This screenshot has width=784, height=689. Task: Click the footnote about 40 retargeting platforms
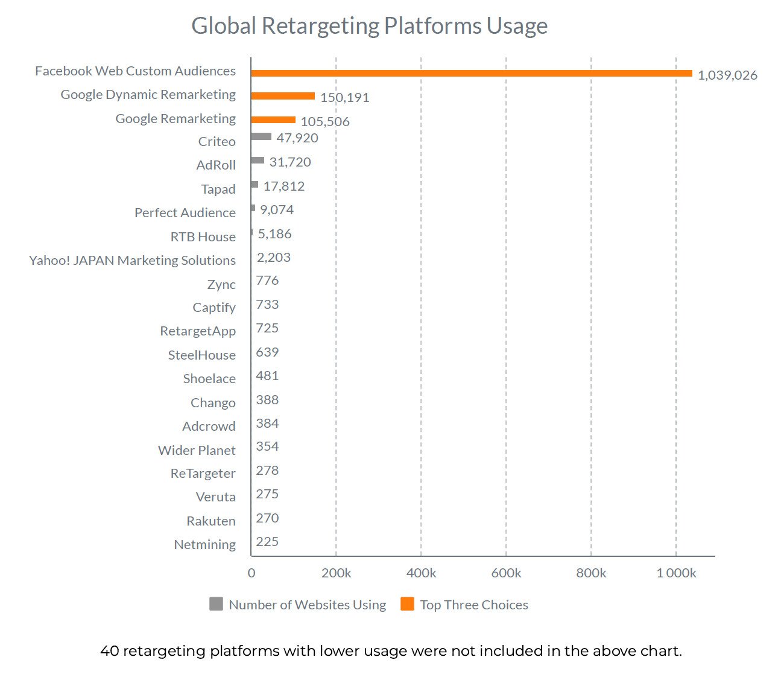coord(391,652)
